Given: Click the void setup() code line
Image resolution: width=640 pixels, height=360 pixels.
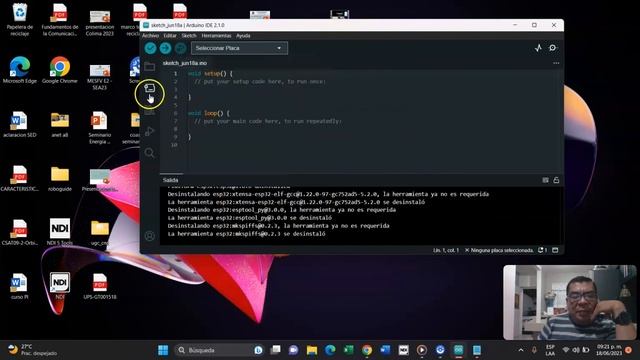Looking at the screenshot, I should pos(210,74).
